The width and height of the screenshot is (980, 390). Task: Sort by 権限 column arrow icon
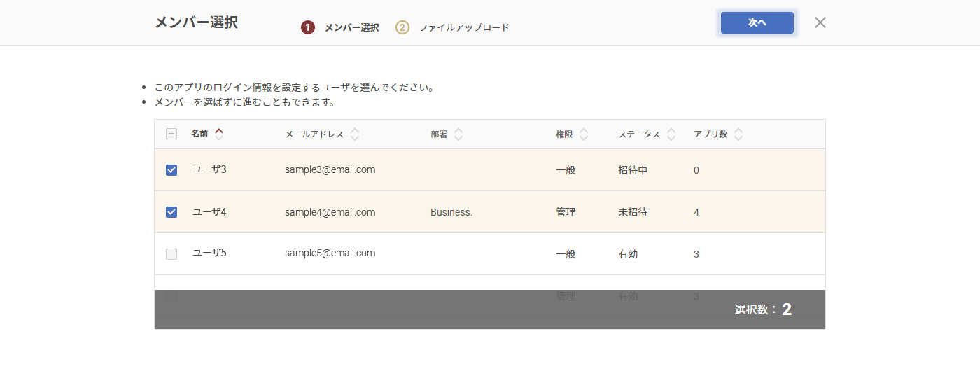point(584,134)
